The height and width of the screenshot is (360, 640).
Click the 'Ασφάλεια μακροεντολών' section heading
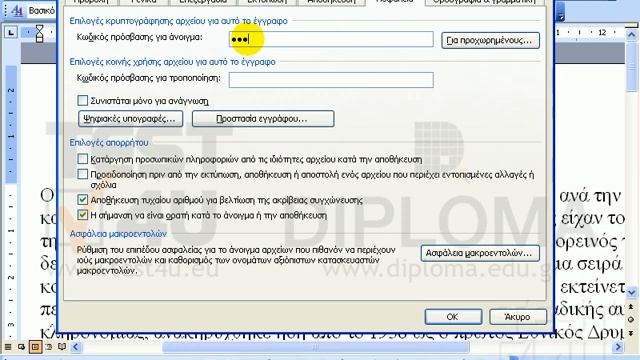[118, 233]
